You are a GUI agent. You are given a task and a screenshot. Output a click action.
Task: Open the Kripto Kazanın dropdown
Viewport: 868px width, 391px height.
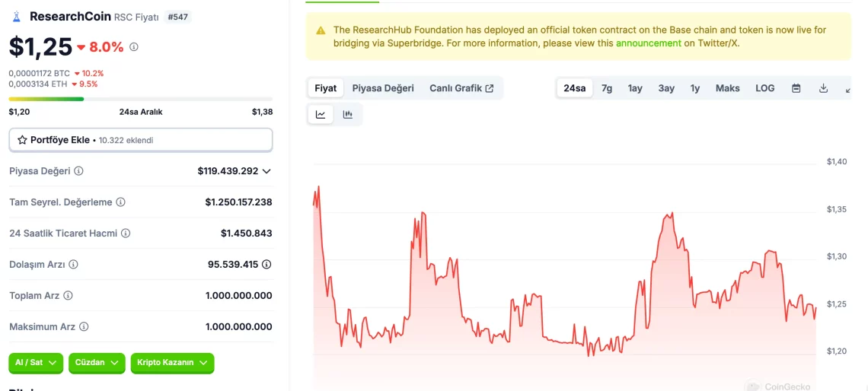pyautogui.click(x=172, y=363)
